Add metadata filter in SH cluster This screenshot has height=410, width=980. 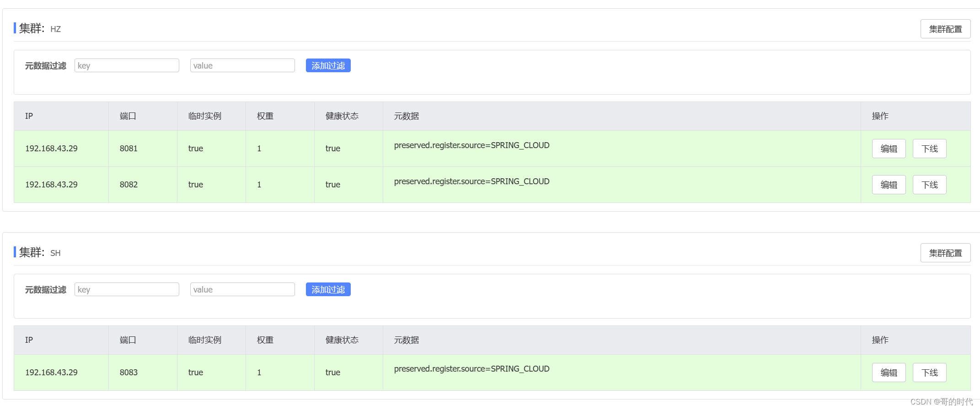(x=328, y=290)
